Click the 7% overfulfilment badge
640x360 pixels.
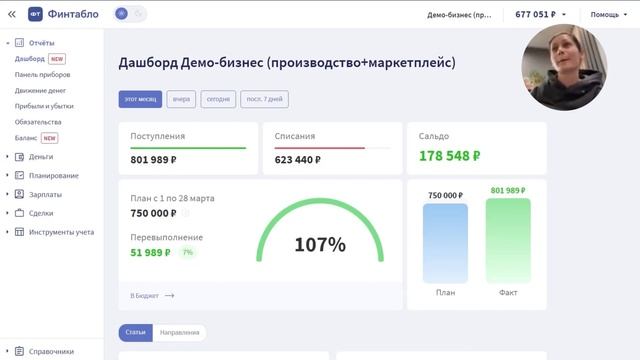pos(188,252)
